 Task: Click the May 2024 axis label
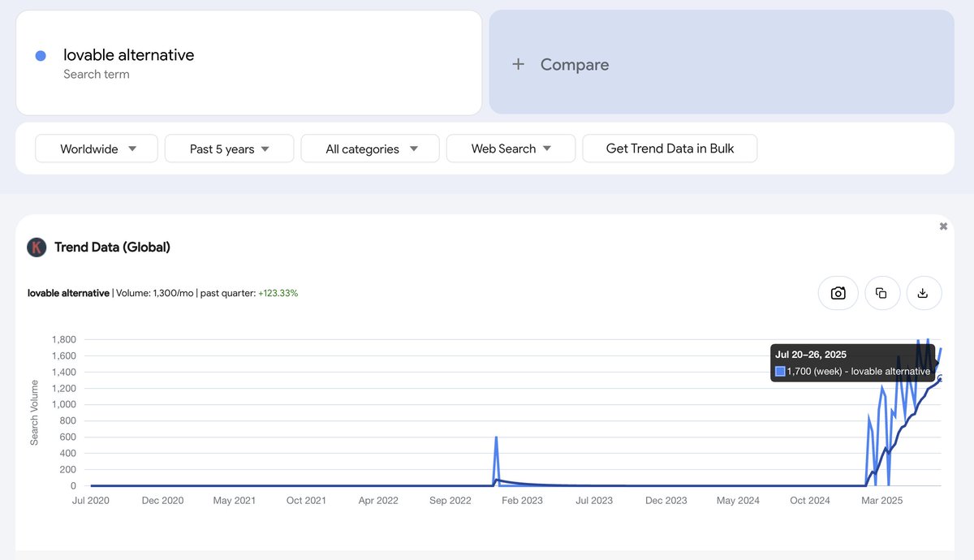[x=738, y=500]
